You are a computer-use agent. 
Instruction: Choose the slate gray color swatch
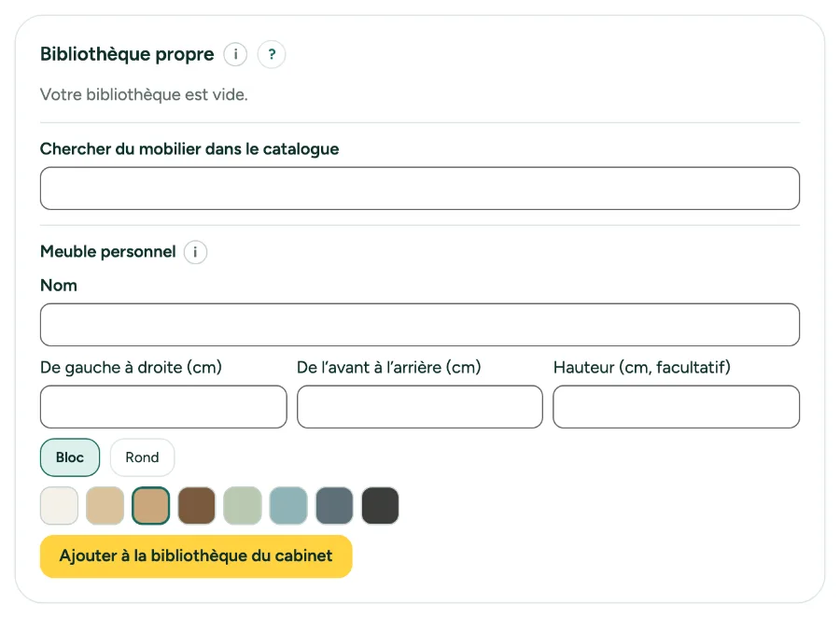click(x=335, y=505)
